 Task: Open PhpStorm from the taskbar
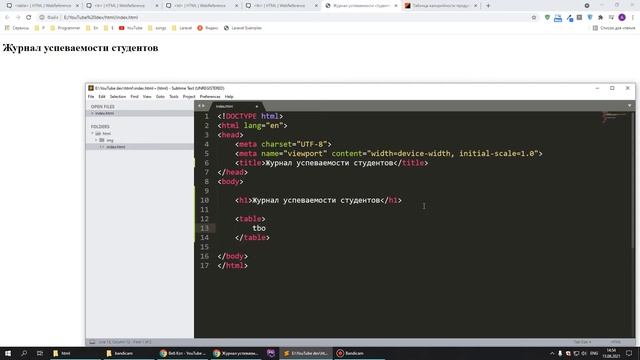[271, 353]
